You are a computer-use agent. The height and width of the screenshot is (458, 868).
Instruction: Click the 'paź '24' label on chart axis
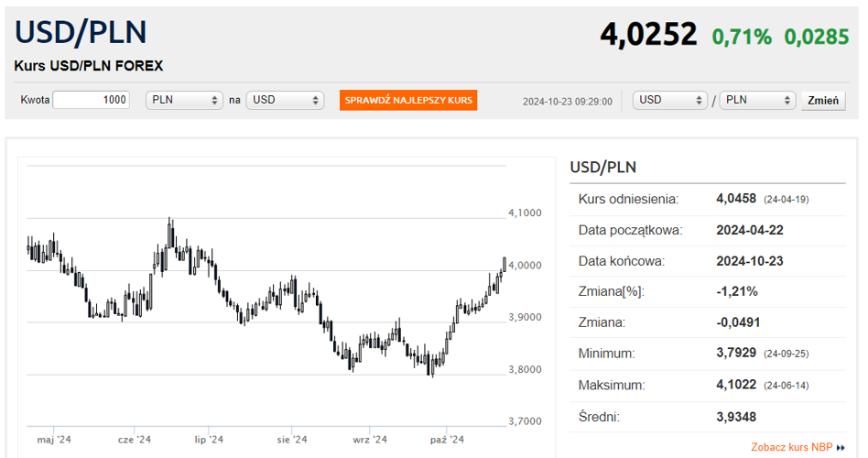[446, 440]
